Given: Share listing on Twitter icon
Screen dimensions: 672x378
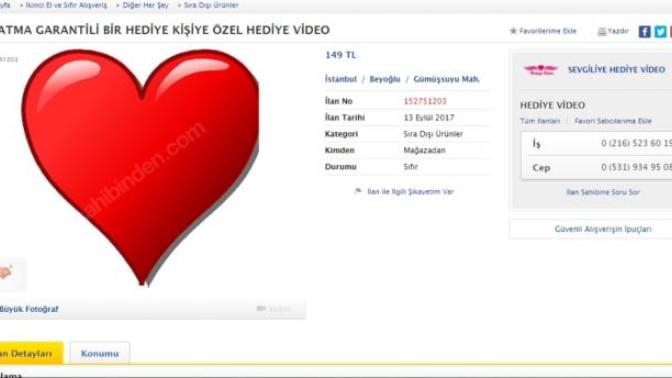Looking at the screenshot, I should pos(660,31).
